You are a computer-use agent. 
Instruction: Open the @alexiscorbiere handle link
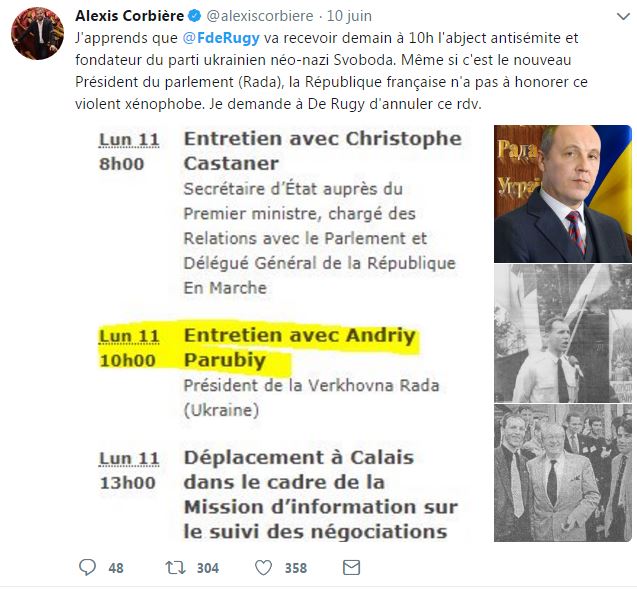pyautogui.click(x=260, y=16)
